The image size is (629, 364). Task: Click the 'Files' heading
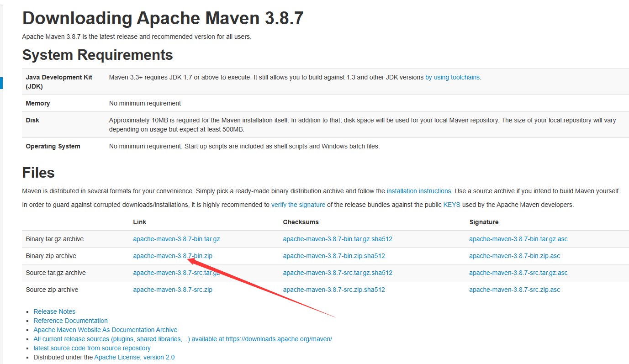(38, 173)
